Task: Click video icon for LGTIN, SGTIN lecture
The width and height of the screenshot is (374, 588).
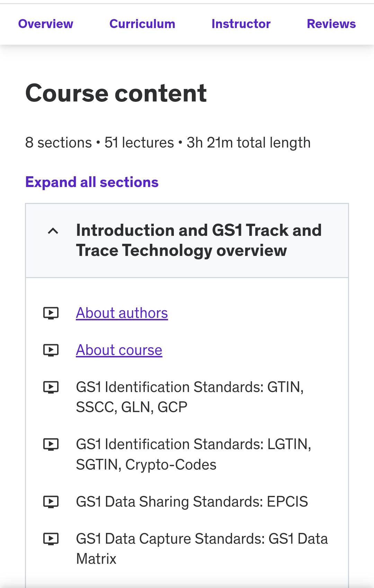Action: coord(51,444)
